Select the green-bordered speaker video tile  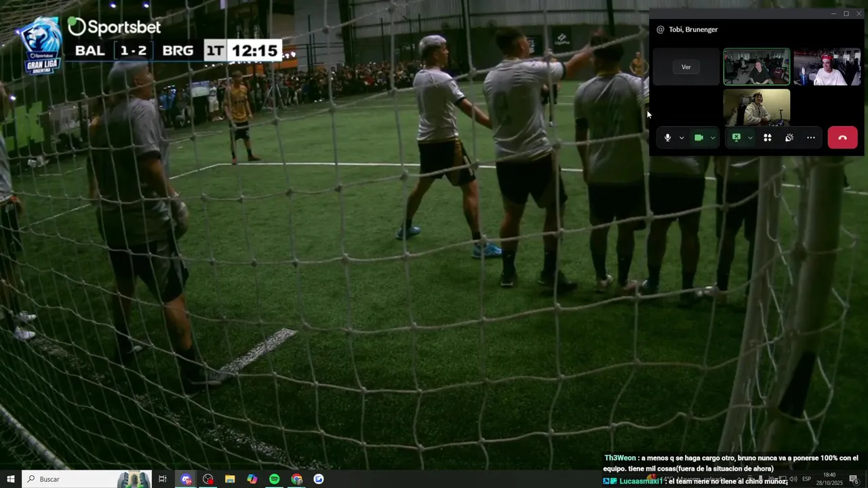click(757, 66)
